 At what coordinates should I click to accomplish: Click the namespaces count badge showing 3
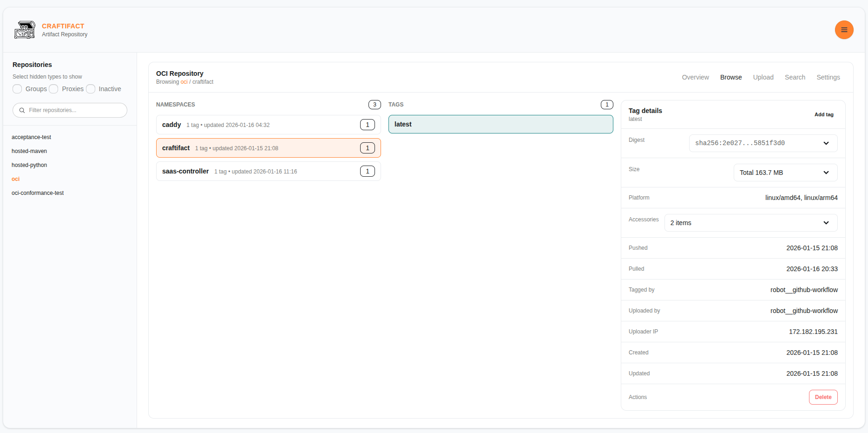375,105
